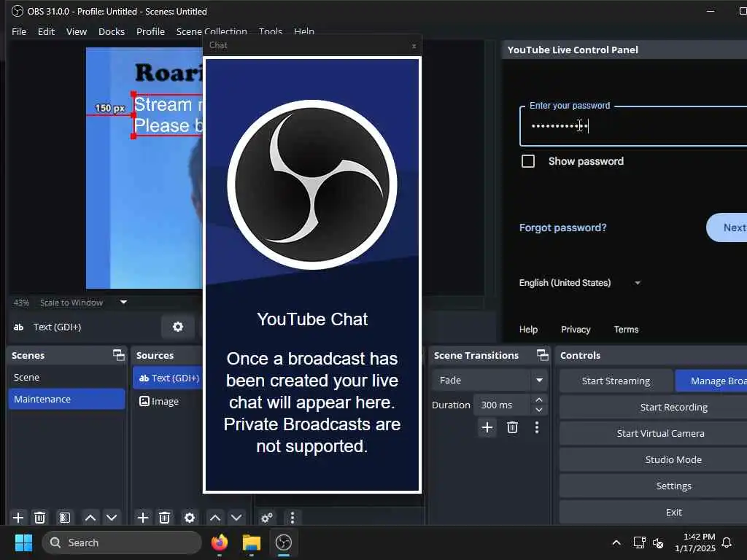
Task: Move source up arrow in Sources panel
Action: (x=215, y=518)
